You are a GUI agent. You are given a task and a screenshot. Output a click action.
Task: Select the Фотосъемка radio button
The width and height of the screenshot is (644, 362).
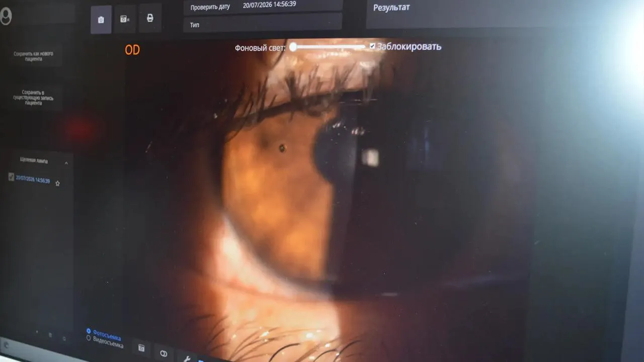pyautogui.click(x=89, y=331)
